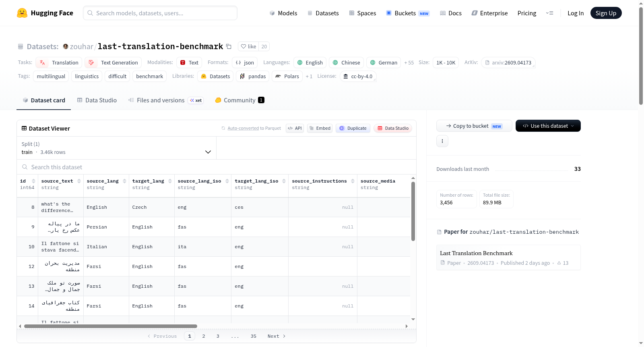Click the cc-by-4.0 license tag
This screenshot has height=347, width=644.
point(358,76)
